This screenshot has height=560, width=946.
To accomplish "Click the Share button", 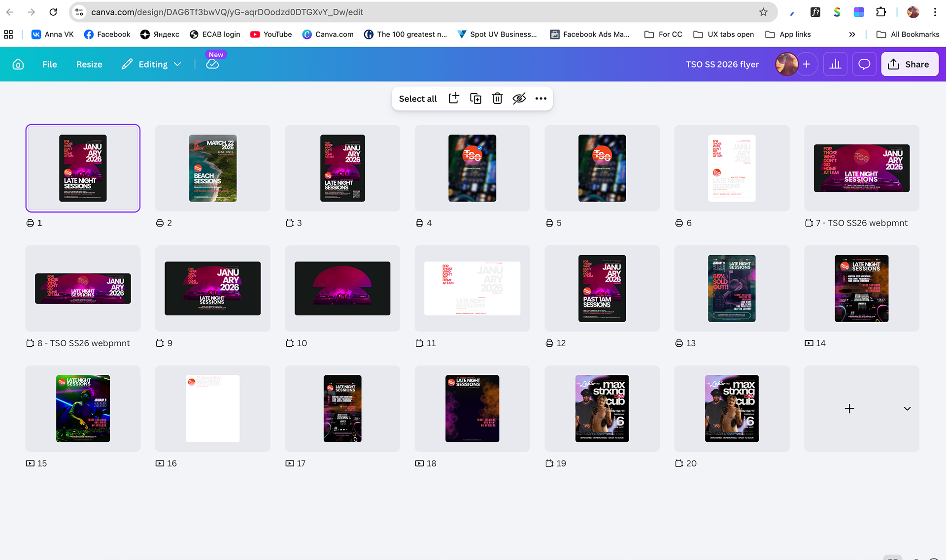I will coord(910,65).
